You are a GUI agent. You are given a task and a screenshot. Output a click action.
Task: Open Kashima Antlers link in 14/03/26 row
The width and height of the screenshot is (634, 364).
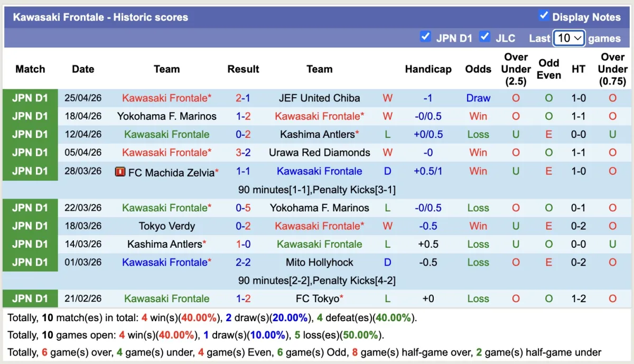click(x=165, y=245)
